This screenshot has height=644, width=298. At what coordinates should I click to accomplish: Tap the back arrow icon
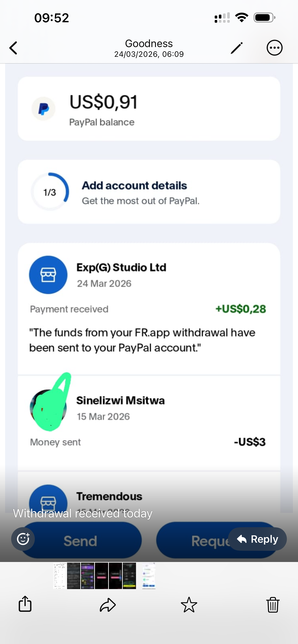click(13, 48)
